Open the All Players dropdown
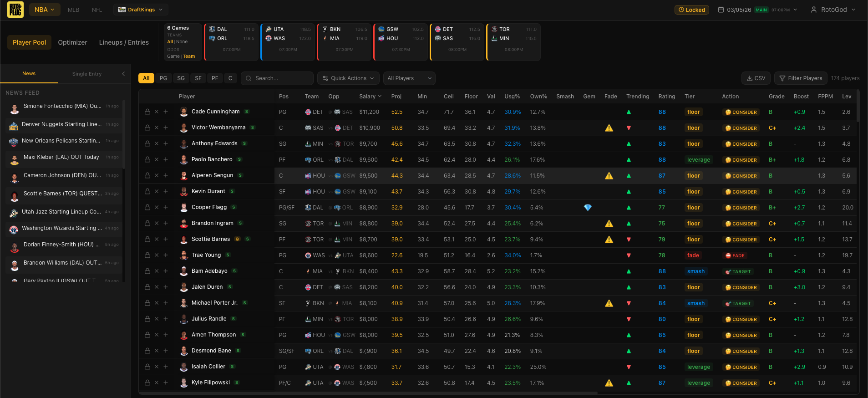This screenshot has height=398, width=868. pyautogui.click(x=409, y=78)
